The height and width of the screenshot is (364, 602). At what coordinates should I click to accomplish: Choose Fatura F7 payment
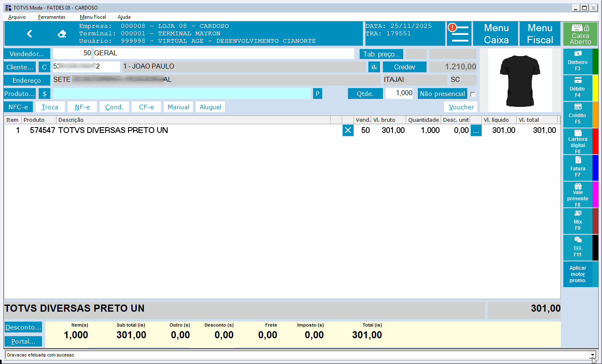tap(578, 167)
